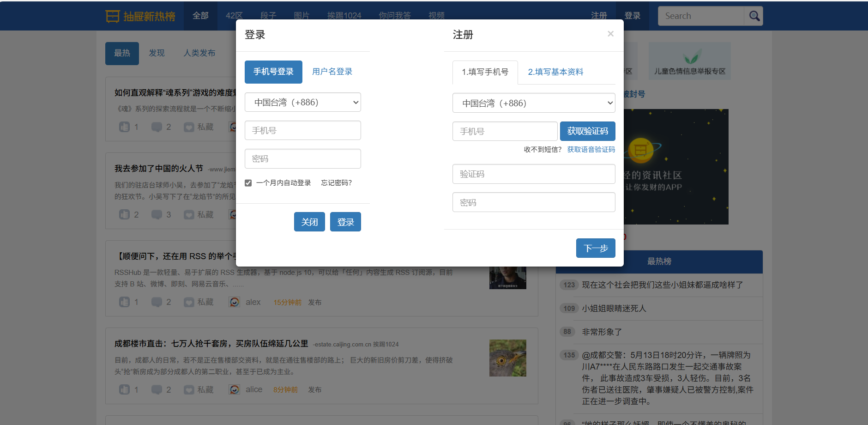Switch to 用户名登录 tab
Image resolution: width=868 pixels, height=425 pixels.
(332, 72)
